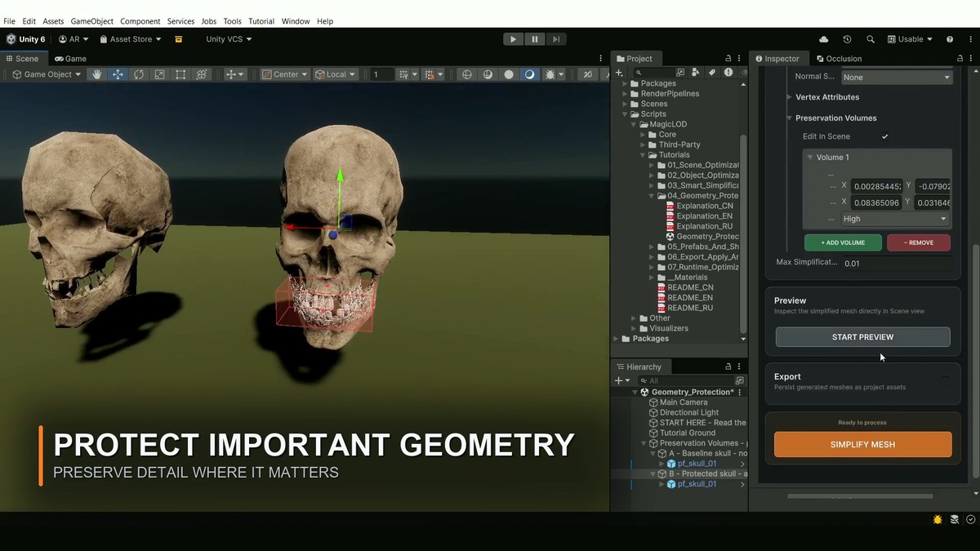Select the combined Transform tool
This screenshot has height=551, width=980.
(202, 74)
